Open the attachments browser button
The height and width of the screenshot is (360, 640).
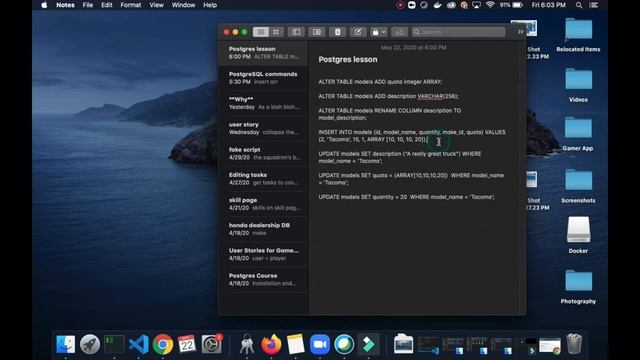(317, 32)
